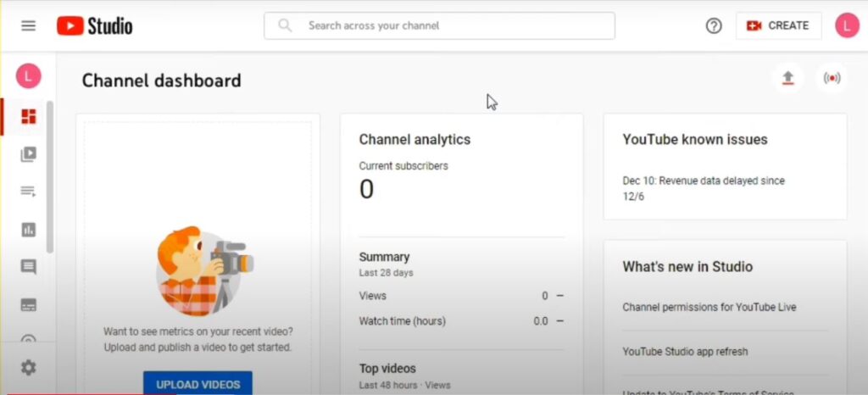Focus the Search across your channel field
This screenshot has height=395, width=868.
tap(439, 25)
